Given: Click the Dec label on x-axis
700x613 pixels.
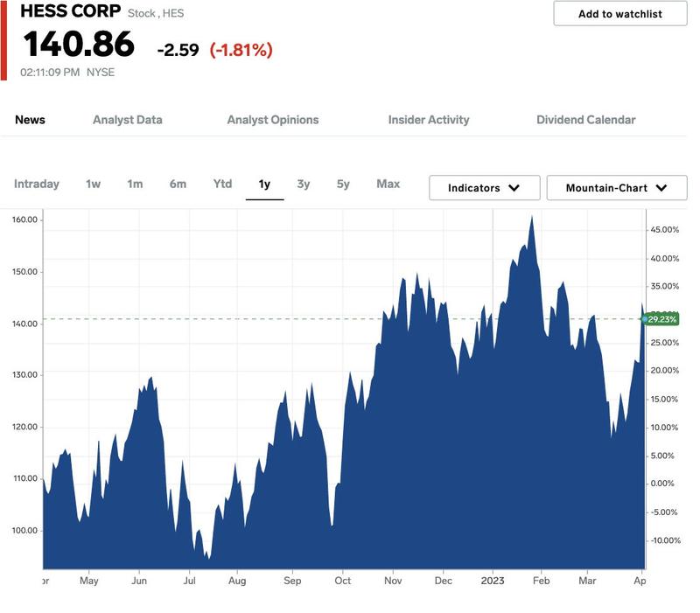Looking at the screenshot, I should click(x=444, y=581).
